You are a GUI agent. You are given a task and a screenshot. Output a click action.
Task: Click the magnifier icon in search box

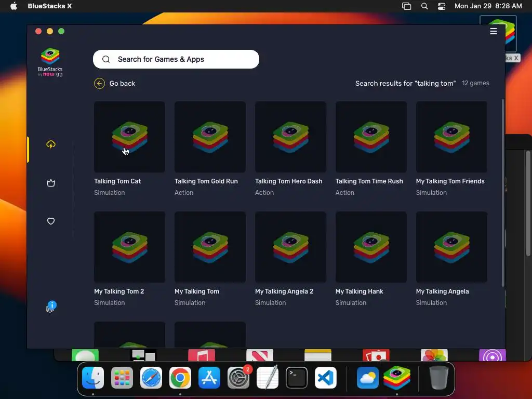pyautogui.click(x=106, y=59)
